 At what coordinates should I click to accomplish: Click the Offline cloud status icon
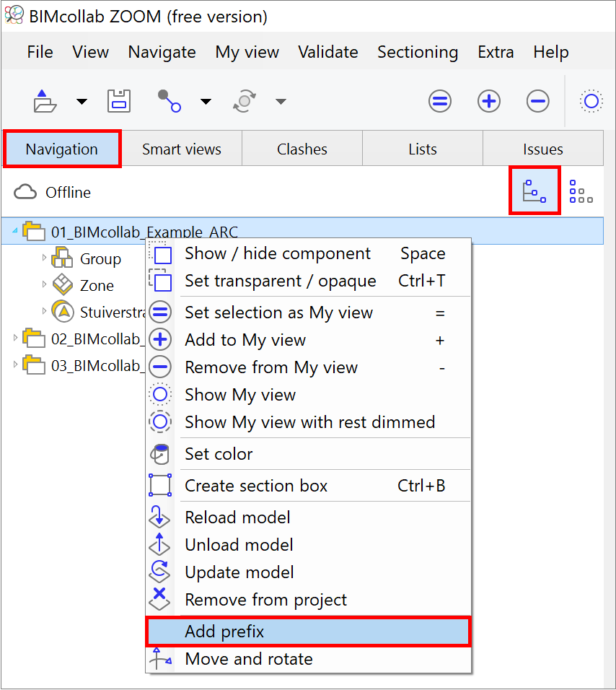[25, 192]
